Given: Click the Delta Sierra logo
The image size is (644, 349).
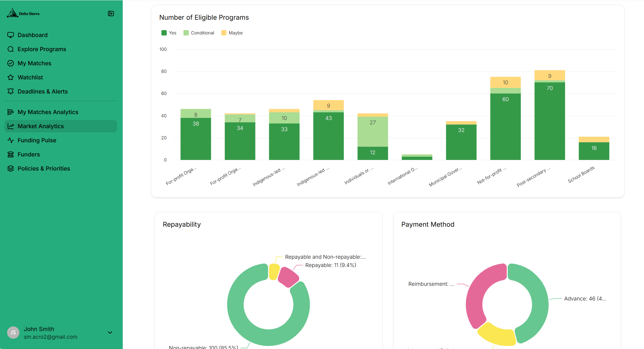Looking at the screenshot, I should point(23,13).
